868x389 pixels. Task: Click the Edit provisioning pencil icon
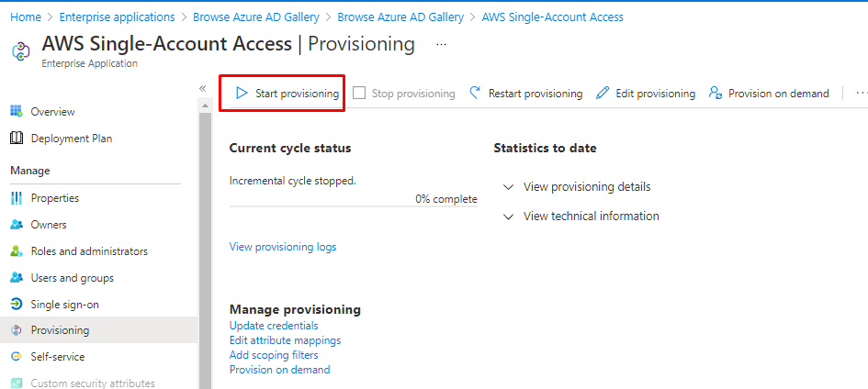603,94
